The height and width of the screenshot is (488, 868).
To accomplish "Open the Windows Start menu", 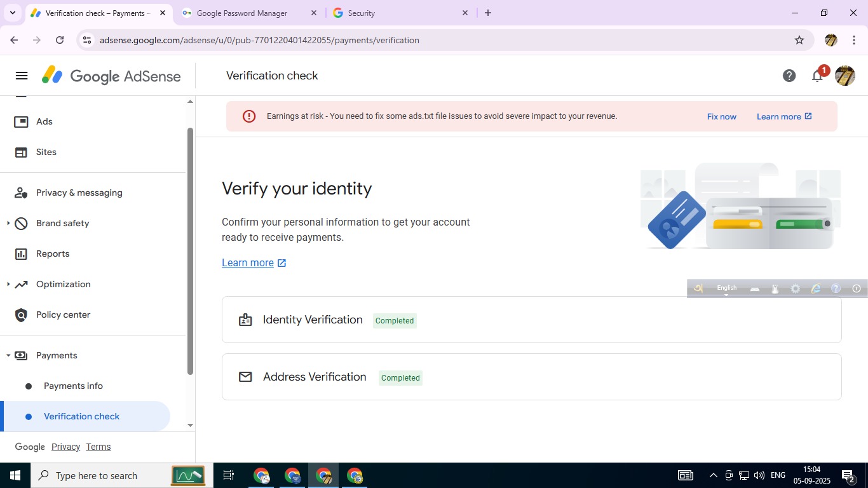I will click(x=15, y=475).
